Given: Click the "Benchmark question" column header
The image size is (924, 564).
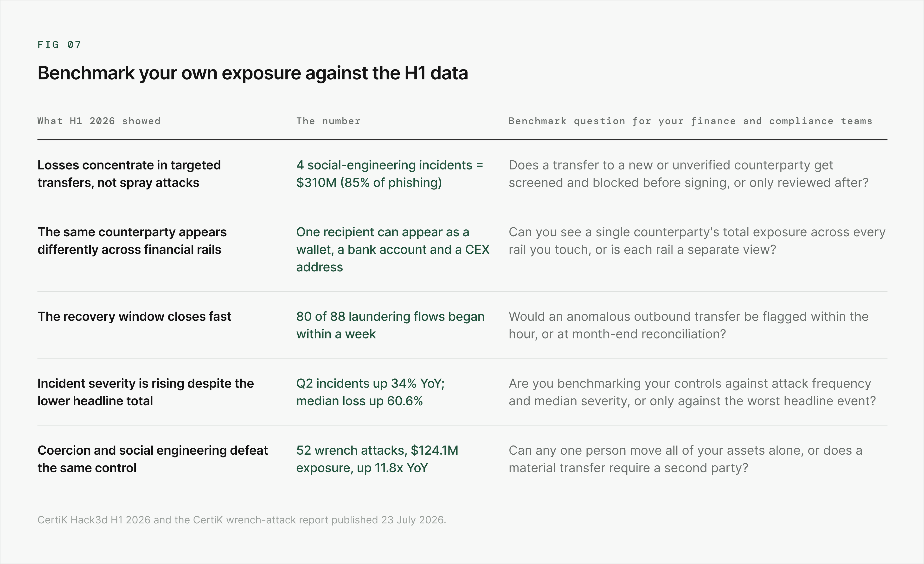Looking at the screenshot, I should (x=690, y=121).
